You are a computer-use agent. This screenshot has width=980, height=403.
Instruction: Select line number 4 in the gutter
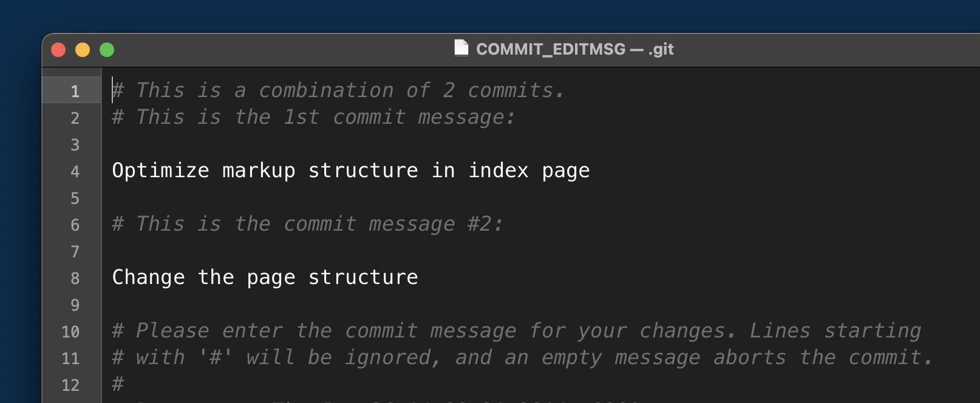[x=74, y=172]
